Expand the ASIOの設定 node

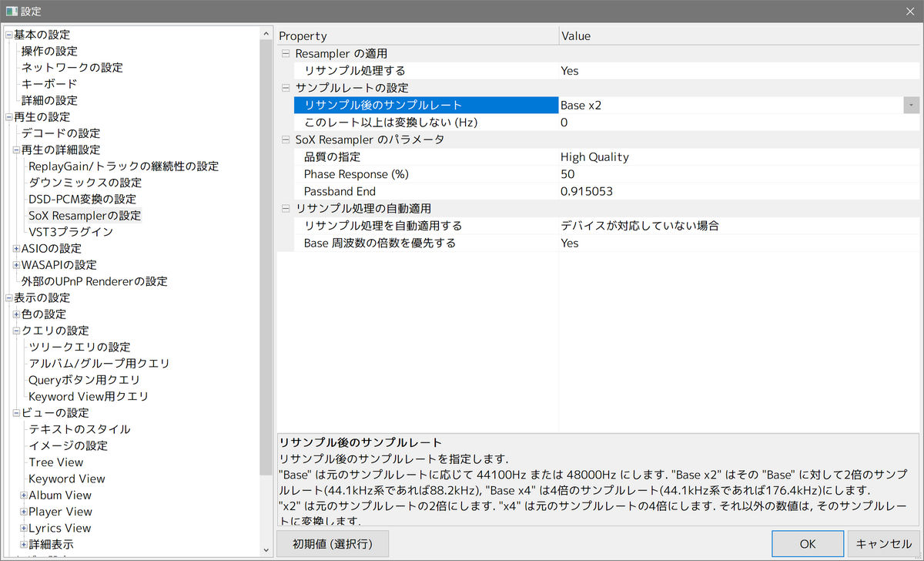16,249
